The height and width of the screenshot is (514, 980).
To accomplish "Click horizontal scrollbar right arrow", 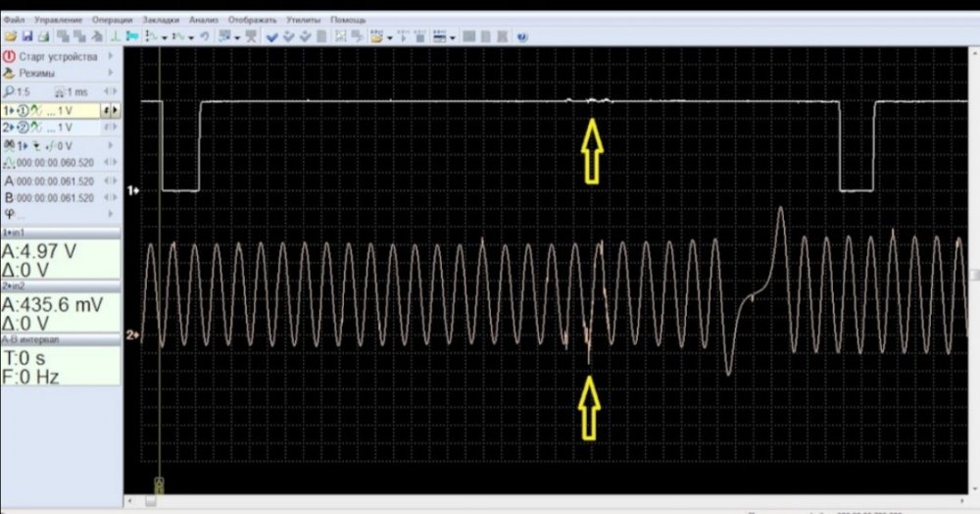I will point(962,501).
